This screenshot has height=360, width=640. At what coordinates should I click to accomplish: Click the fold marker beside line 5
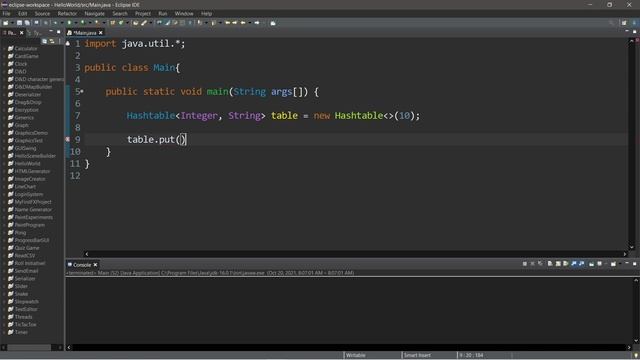coord(82,91)
